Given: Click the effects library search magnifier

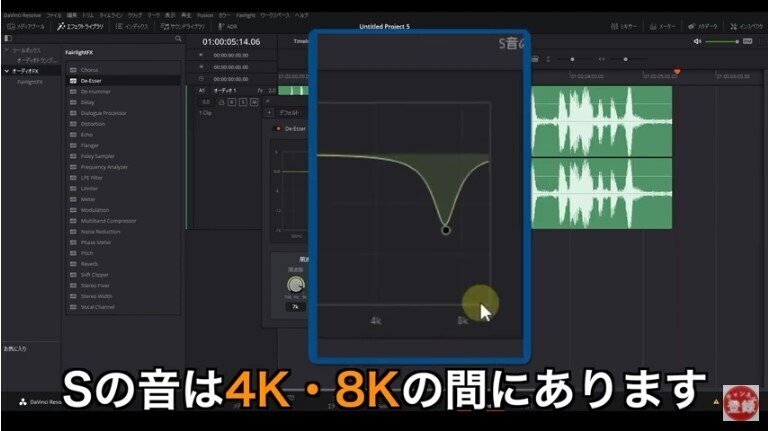Looking at the screenshot, I should click(x=178, y=39).
